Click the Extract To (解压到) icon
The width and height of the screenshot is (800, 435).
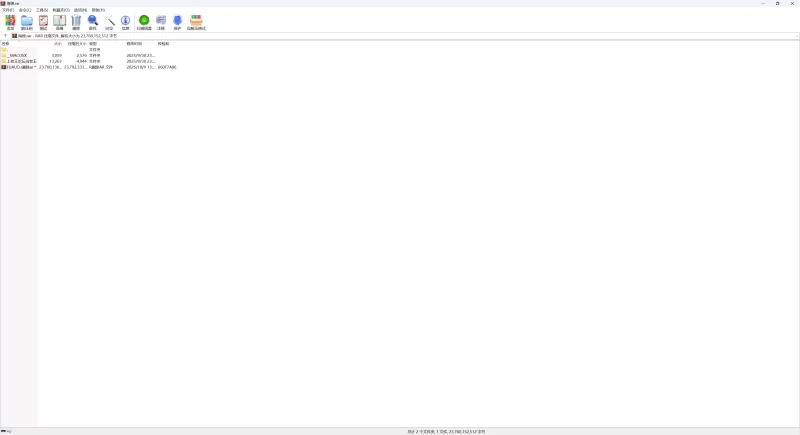[27, 21]
